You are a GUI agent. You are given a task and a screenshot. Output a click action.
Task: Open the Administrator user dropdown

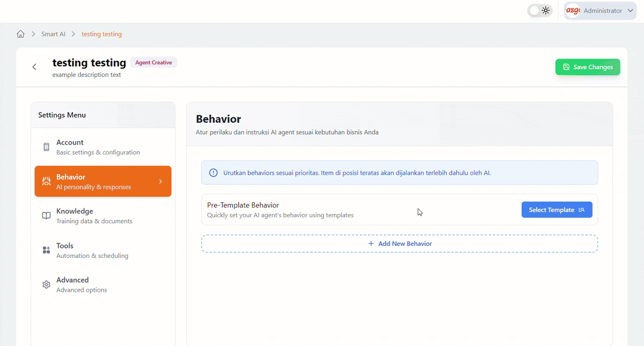(630, 11)
